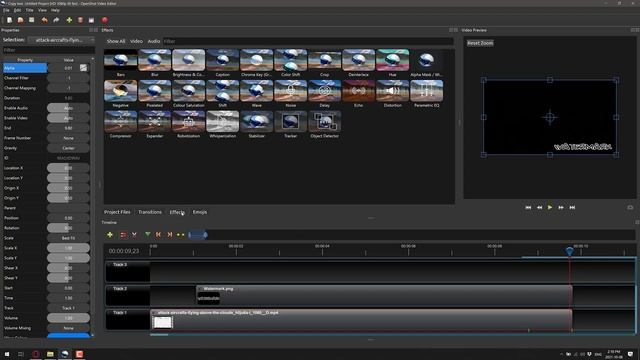Jump to Start in video preview
This screenshot has height=360, width=640.
[x=528, y=207]
